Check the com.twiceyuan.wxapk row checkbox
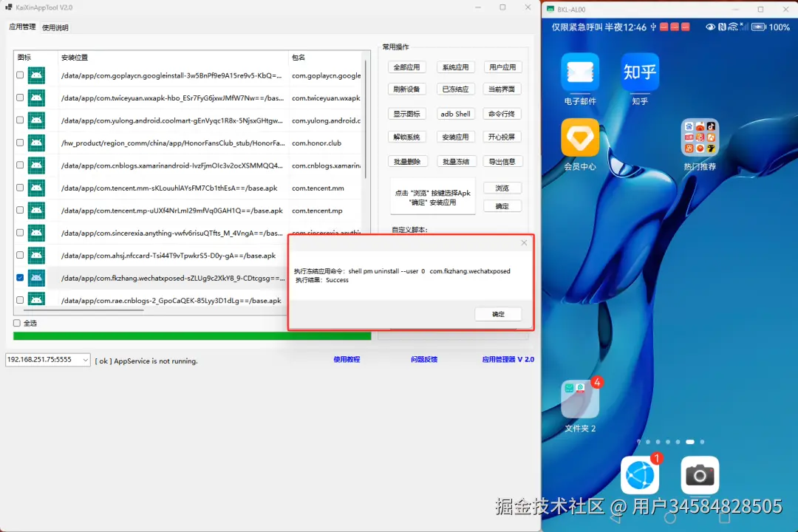This screenshot has height=532, width=798. (20, 98)
